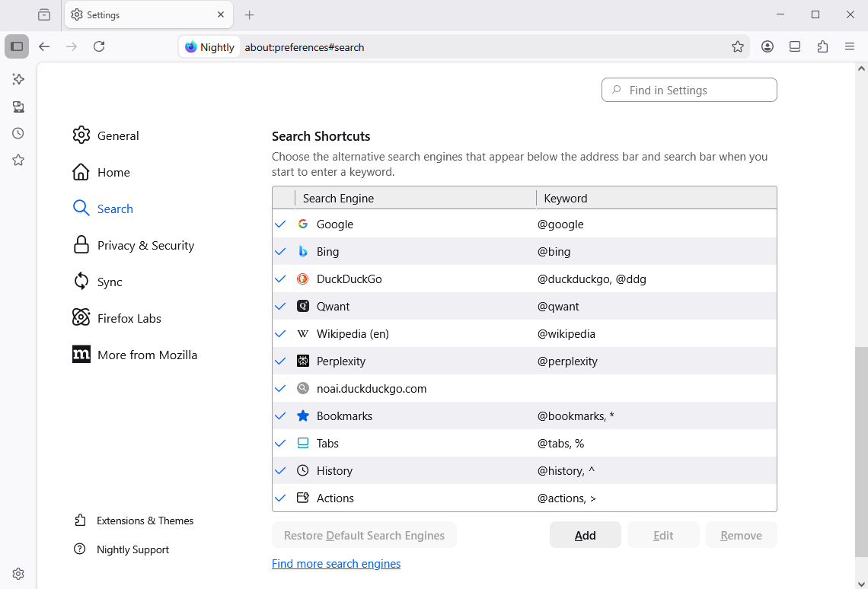Sort by the Search Engine column header
The height and width of the screenshot is (589, 868).
coord(415,198)
